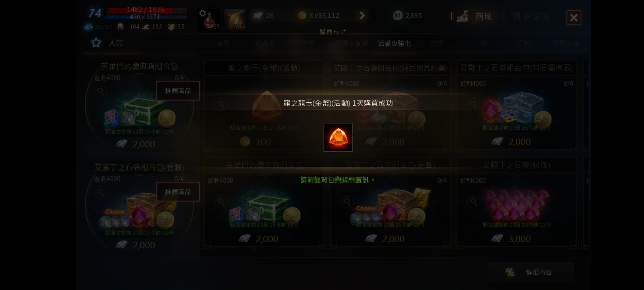644x290 pixels.
Task: Click the blue M coin currency icon
Action: point(397,16)
